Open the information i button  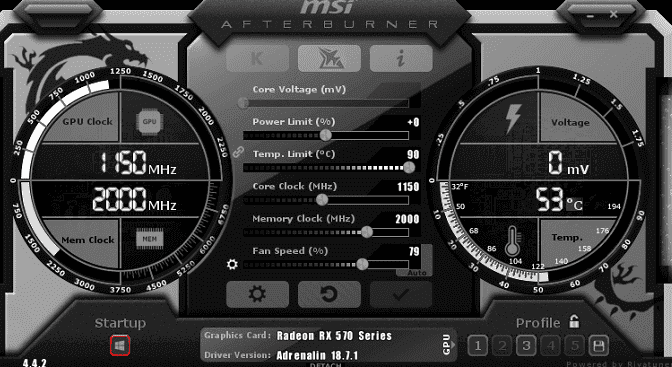[401, 58]
